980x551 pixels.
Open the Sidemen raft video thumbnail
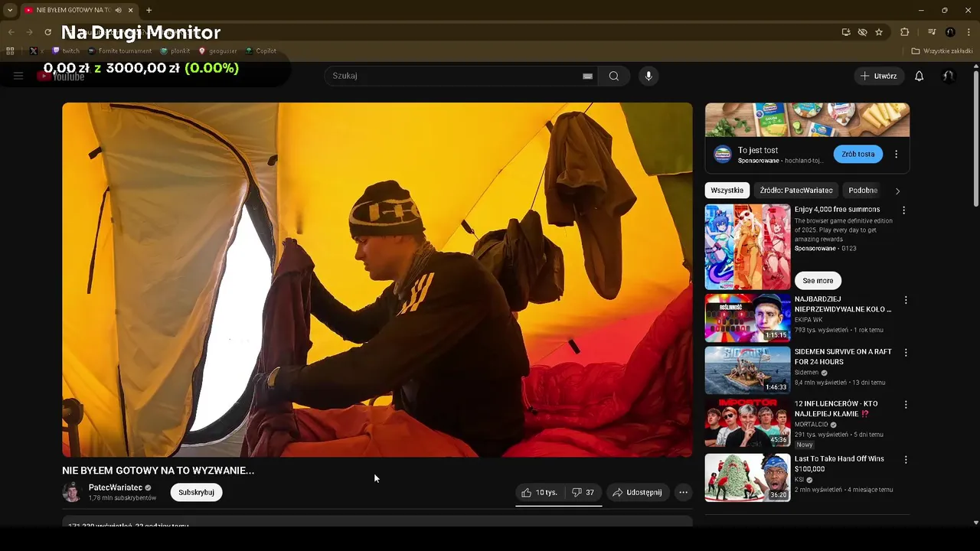coord(747,370)
